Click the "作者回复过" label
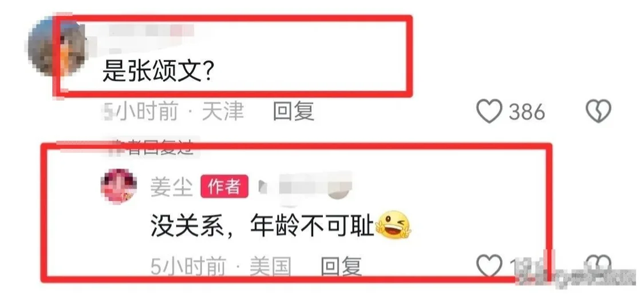644x294 pixels. [151, 146]
